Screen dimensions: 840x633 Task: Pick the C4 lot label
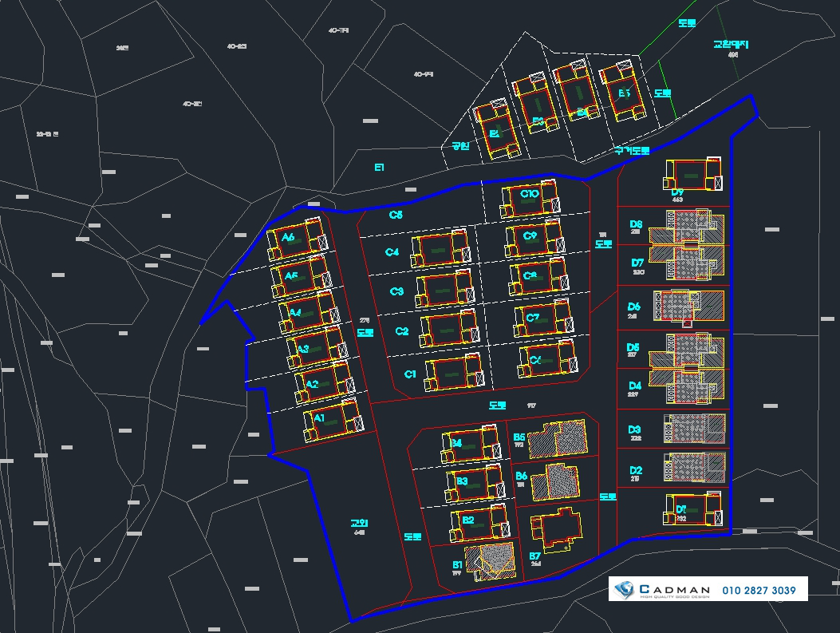coord(392,252)
